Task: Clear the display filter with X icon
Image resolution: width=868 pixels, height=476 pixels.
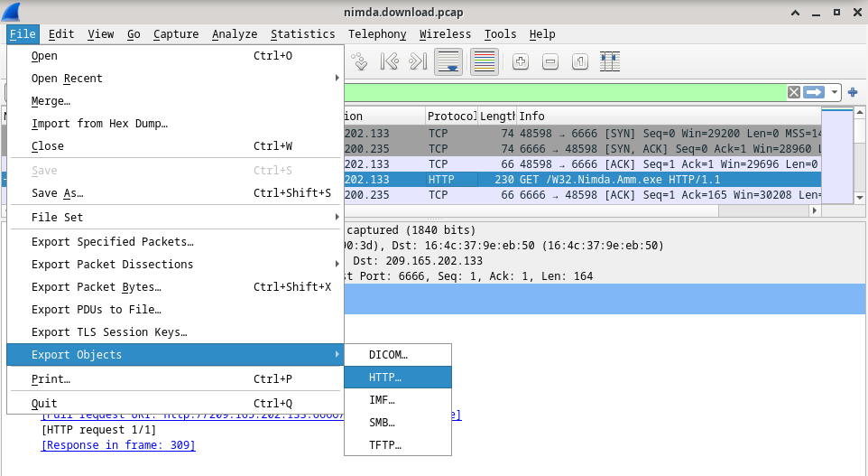Action: coord(794,92)
